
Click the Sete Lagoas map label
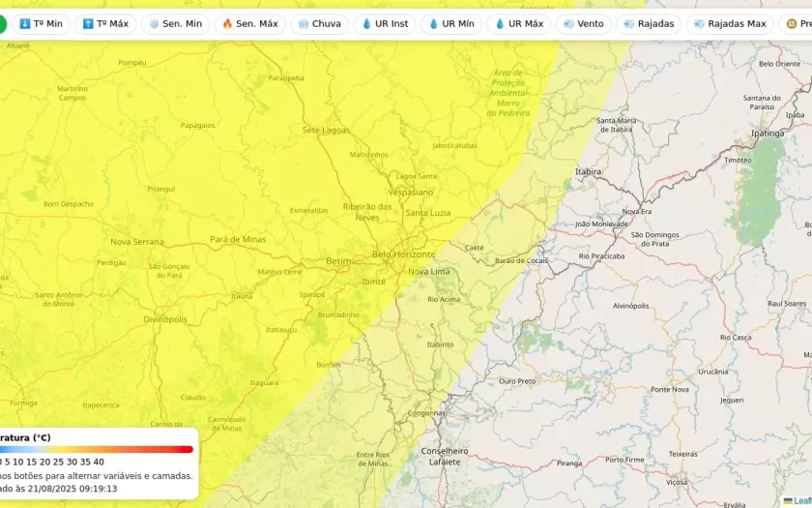tap(325, 130)
